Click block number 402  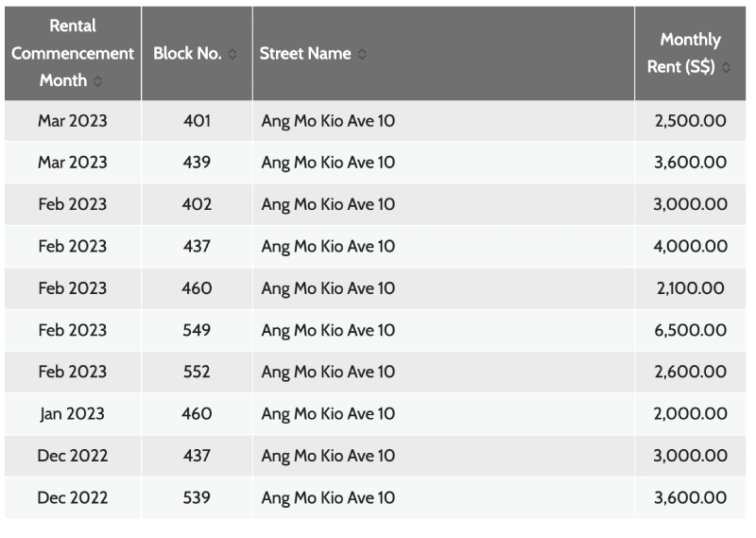click(x=197, y=204)
